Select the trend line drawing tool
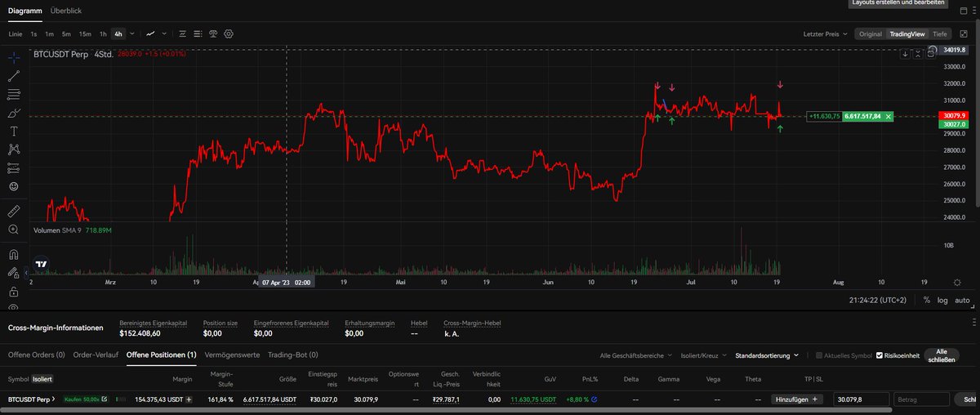The image size is (980, 415). (x=14, y=76)
